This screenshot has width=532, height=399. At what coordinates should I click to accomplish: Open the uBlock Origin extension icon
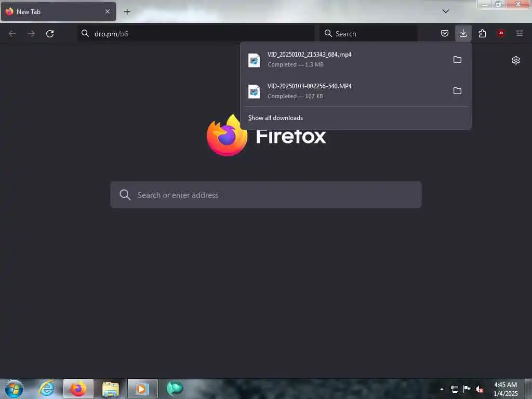point(501,33)
